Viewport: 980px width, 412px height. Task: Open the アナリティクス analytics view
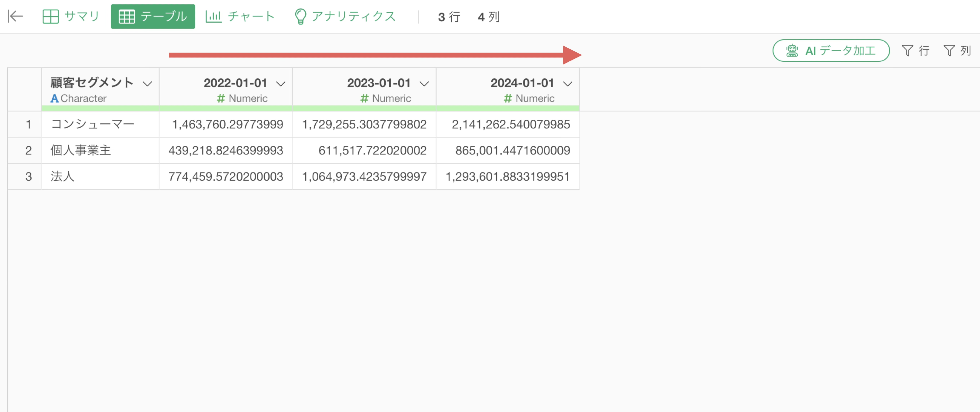pos(345,16)
